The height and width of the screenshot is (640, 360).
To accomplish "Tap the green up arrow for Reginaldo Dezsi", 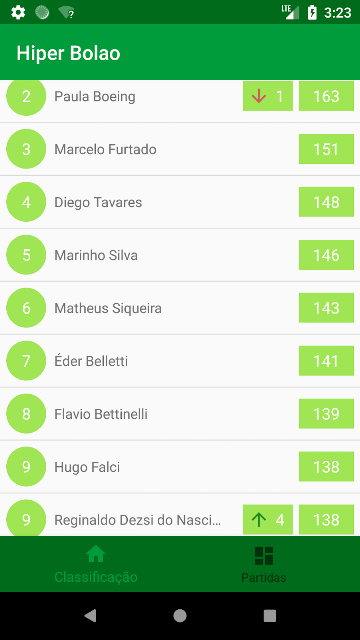I will [259, 520].
